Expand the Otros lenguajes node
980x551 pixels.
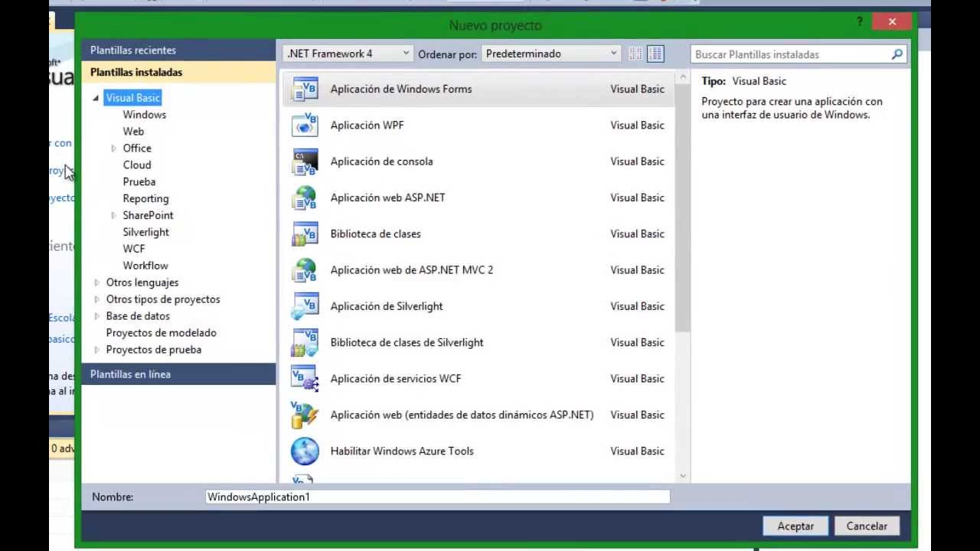pyautogui.click(x=96, y=283)
